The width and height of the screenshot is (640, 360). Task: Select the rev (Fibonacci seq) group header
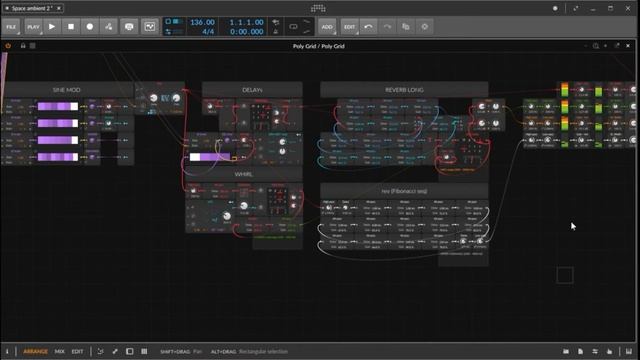click(x=404, y=191)
